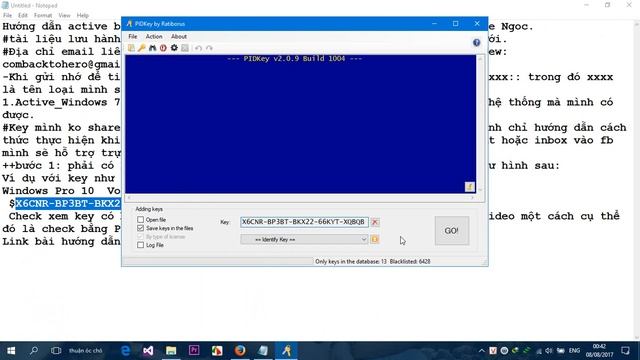The height and width of the screenshot is (360, 640).
Task: Switch to Notepad taskbar icon
Action: click(263, 351)
